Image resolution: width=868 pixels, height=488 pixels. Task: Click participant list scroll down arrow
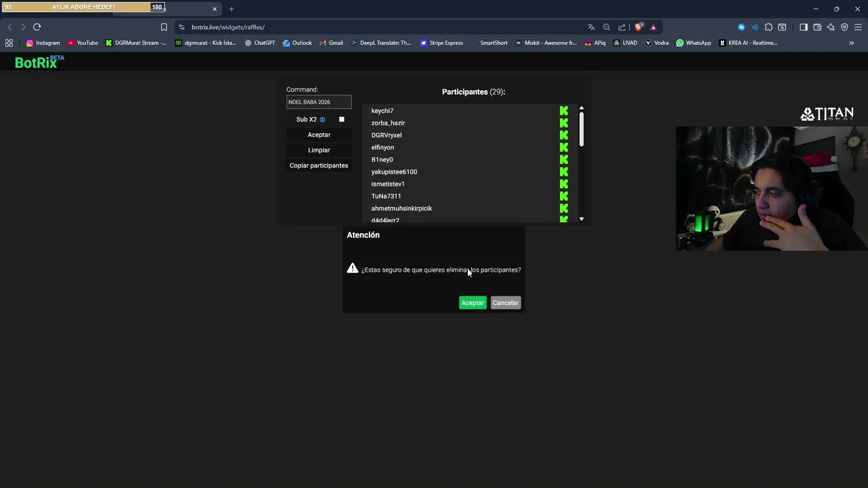(x=581, y=219)
